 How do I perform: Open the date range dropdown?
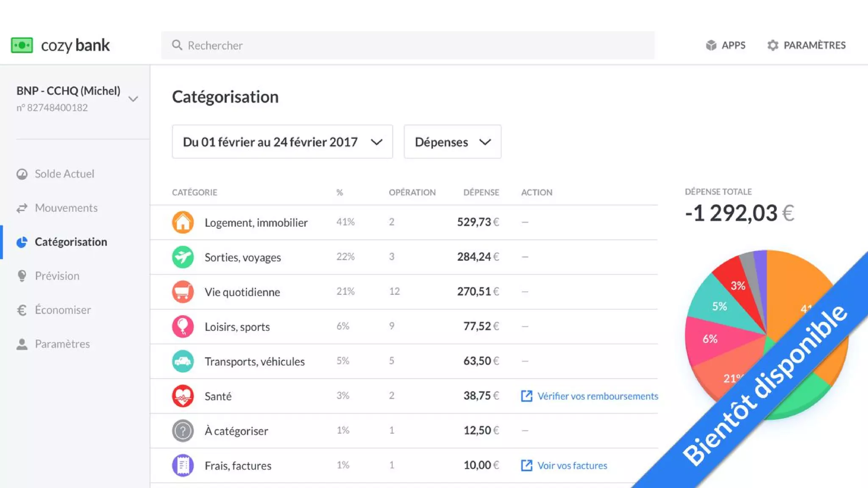(x=282, y=141)
